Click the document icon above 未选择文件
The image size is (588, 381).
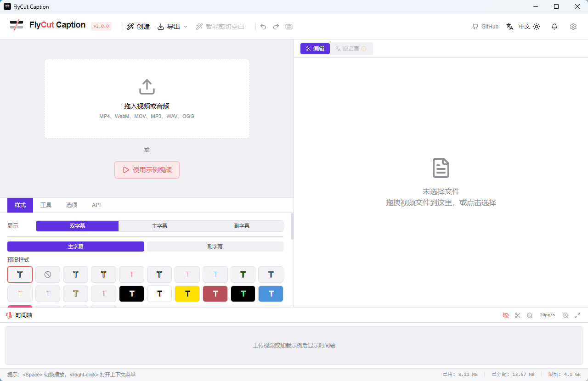(441, 168)
